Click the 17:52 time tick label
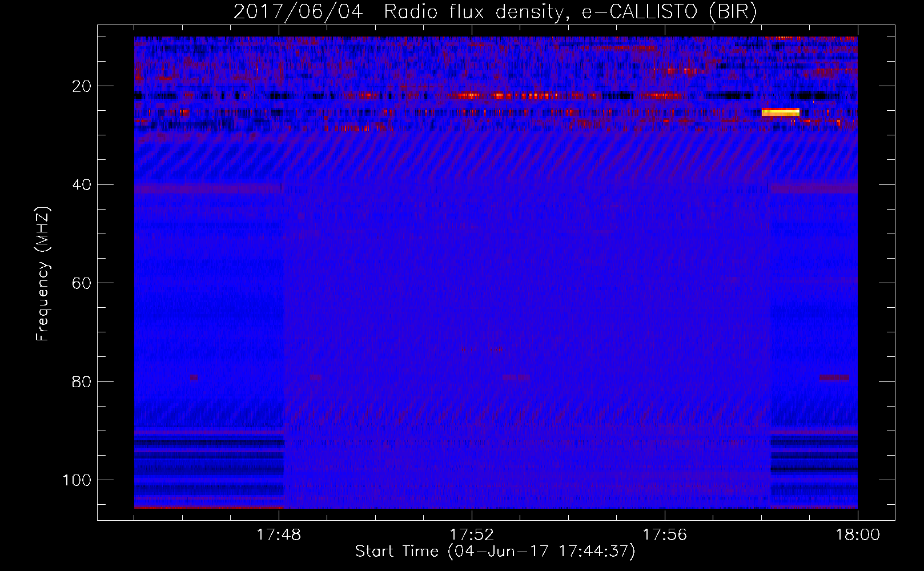924x571 pixels. (x=472, y=535)
